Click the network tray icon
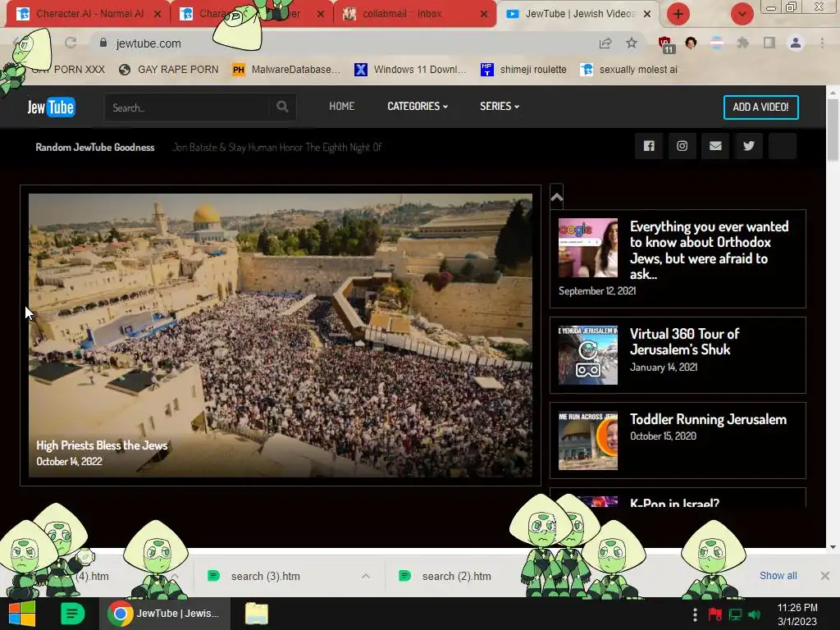The height and width of the screenshot is (630, 840). point(735,614)
